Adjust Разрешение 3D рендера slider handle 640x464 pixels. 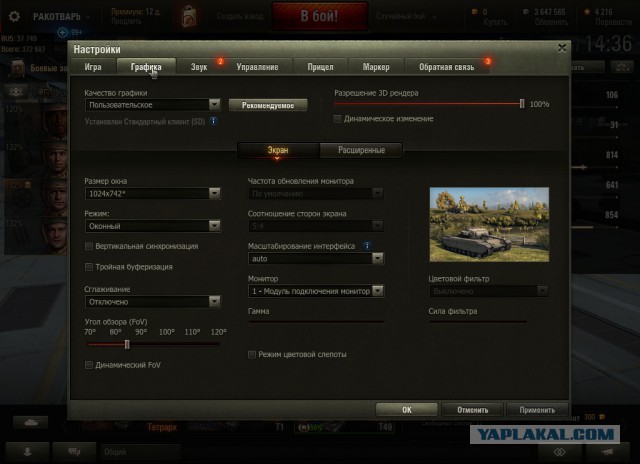(522, 104)
